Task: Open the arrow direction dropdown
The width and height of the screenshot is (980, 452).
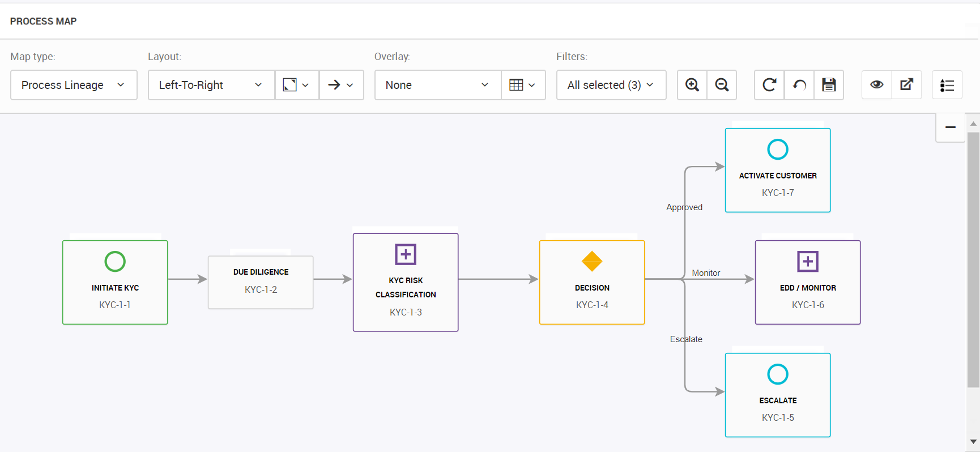Action: click(x=342, y=85)
